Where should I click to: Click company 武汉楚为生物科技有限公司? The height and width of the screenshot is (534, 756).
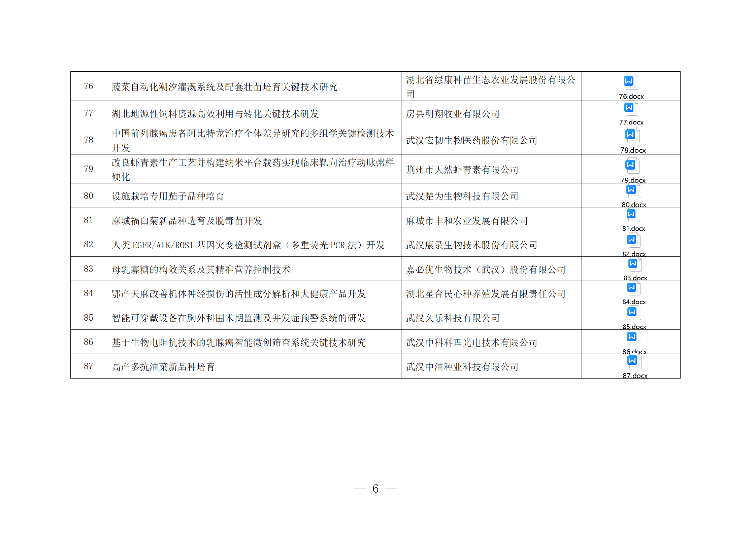(462, 196)
